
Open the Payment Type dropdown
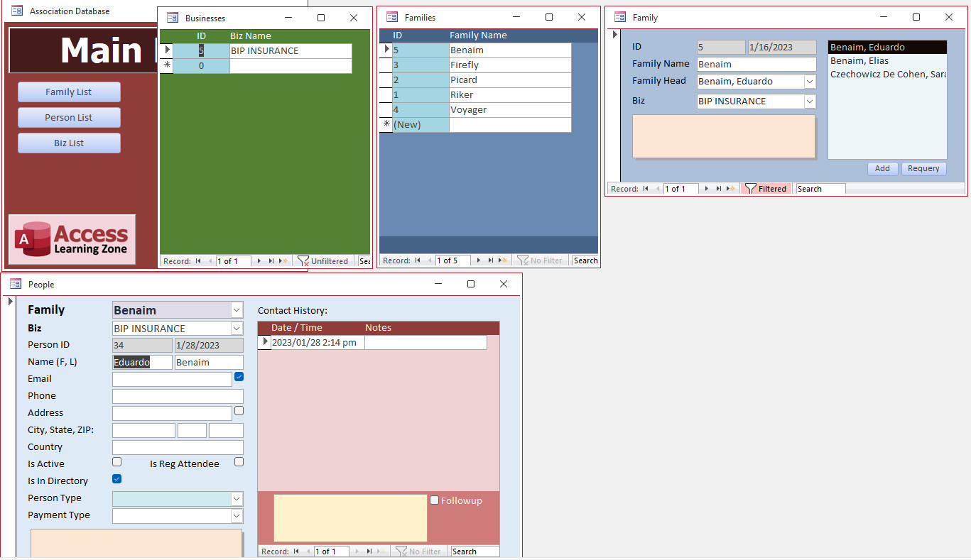click(x=237, y=516)
